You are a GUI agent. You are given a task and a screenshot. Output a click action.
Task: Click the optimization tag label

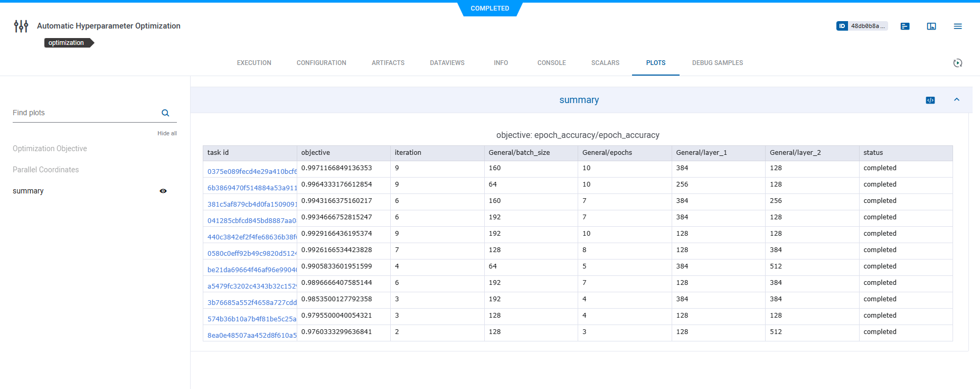click(x=66, y=43)
